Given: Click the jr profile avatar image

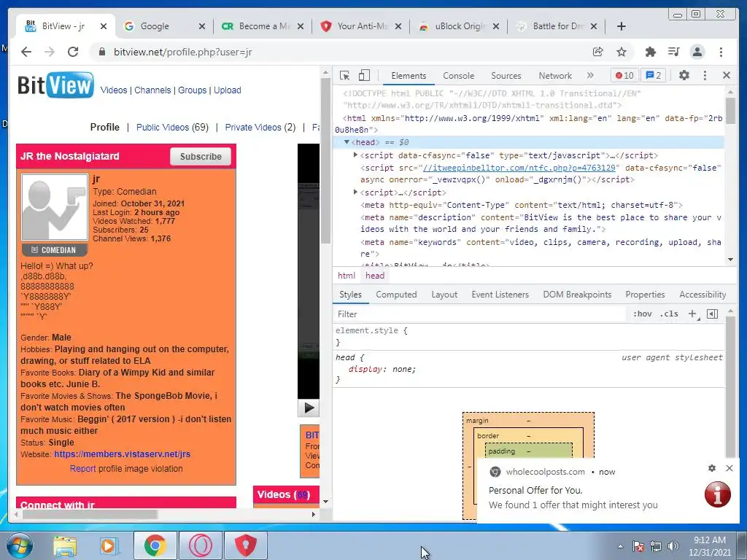Looking at the screenshot, I should (x=54, y=206).
